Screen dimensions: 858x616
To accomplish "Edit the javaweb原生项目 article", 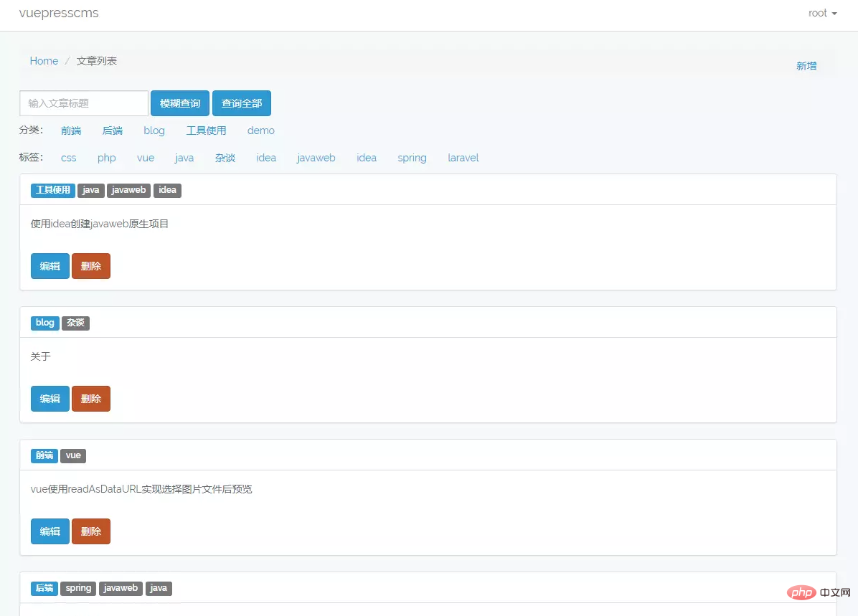I will coord(49,266).
